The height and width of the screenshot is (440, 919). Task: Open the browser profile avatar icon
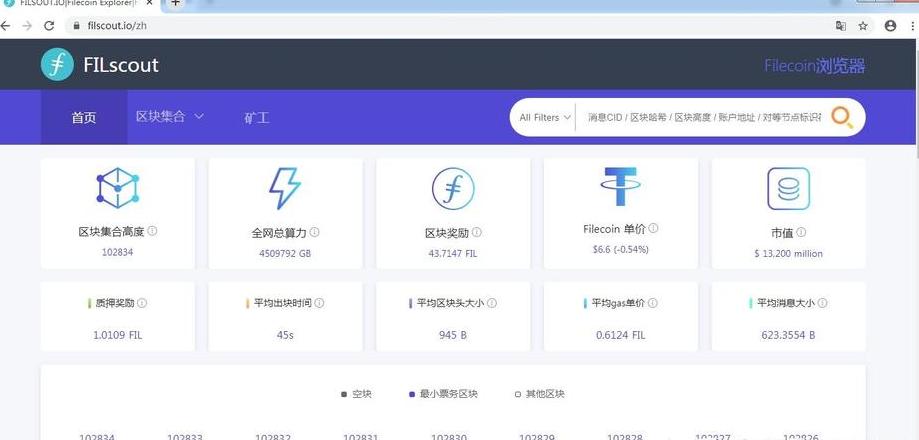(890, 26)
